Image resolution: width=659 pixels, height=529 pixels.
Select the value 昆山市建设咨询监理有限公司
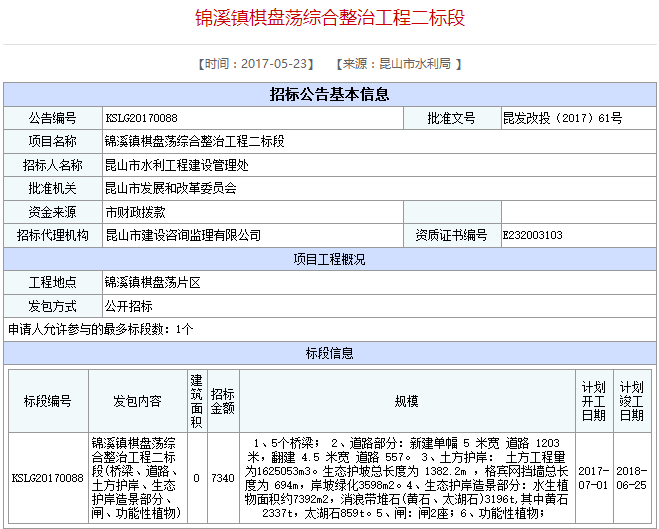point(183,235)
